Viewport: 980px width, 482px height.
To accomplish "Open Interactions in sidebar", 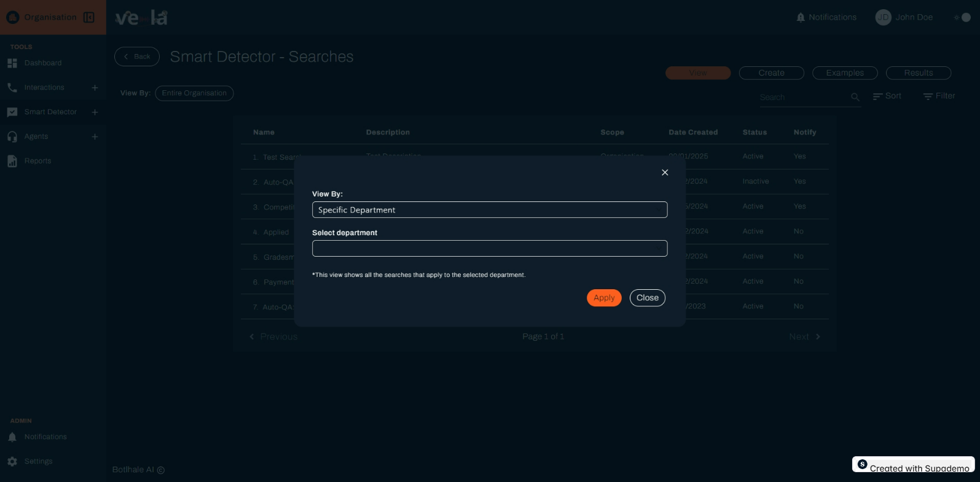I will (44, 88).
